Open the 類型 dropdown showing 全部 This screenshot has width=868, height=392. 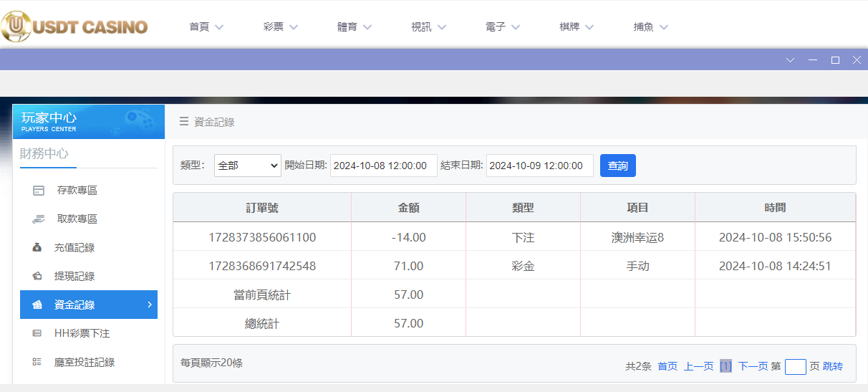247,166
